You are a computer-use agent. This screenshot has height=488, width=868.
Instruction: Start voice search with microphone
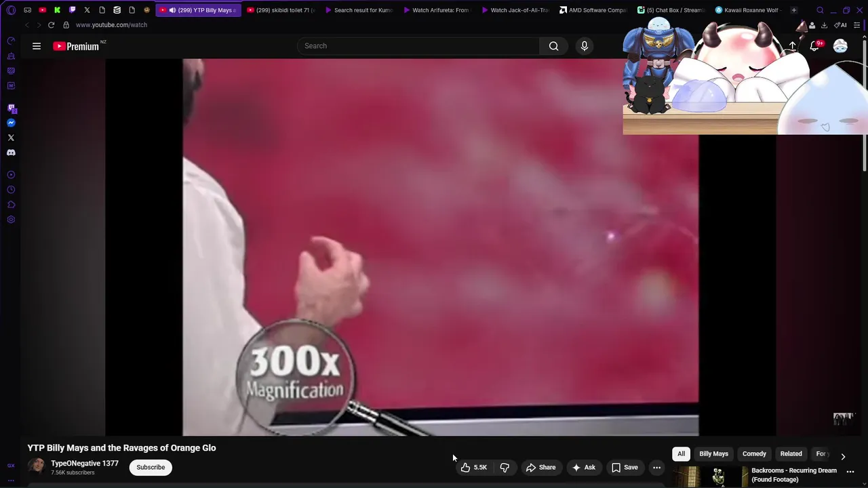pos(585,46)
